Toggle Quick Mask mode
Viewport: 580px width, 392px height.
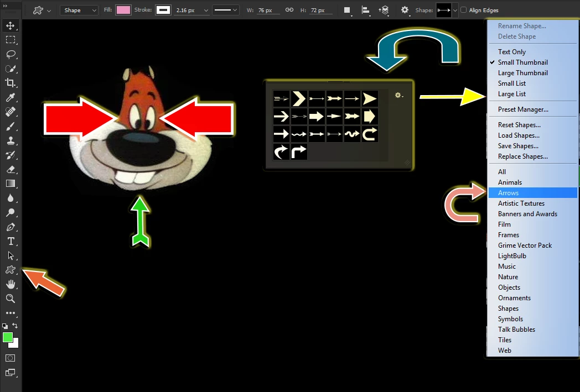pos(11,358)
